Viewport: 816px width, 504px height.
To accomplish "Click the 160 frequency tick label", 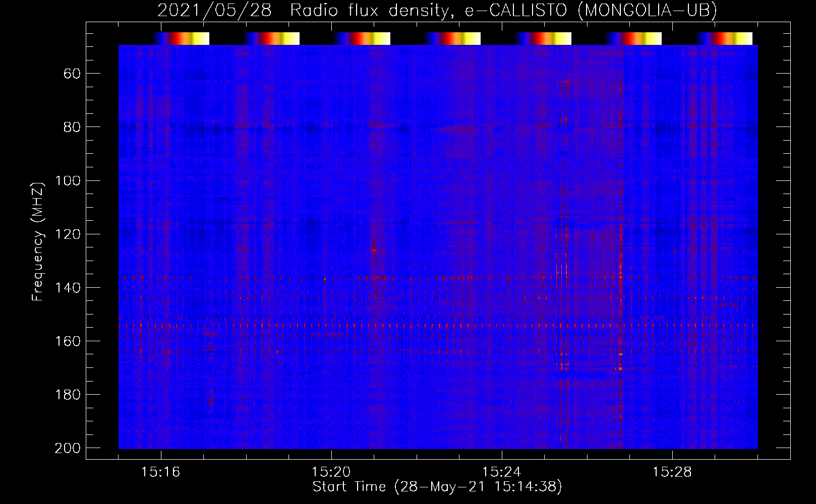I will 68,341.
